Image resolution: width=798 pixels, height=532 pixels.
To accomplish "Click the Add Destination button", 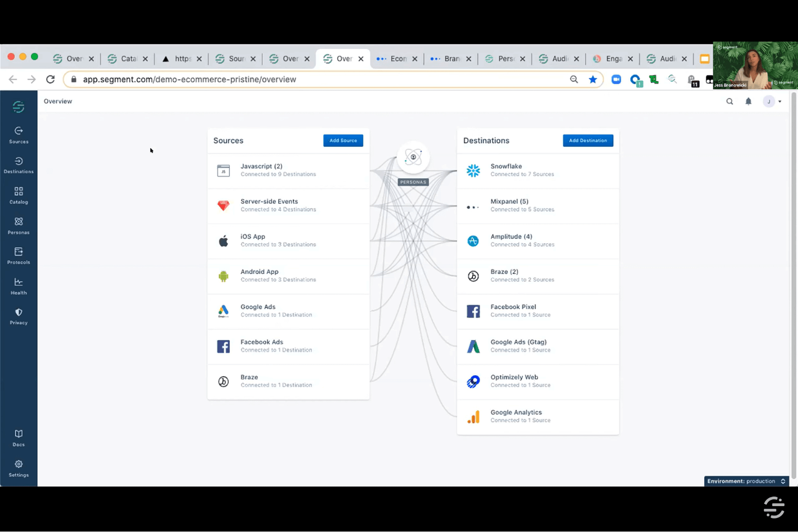I will pos(588,141).
